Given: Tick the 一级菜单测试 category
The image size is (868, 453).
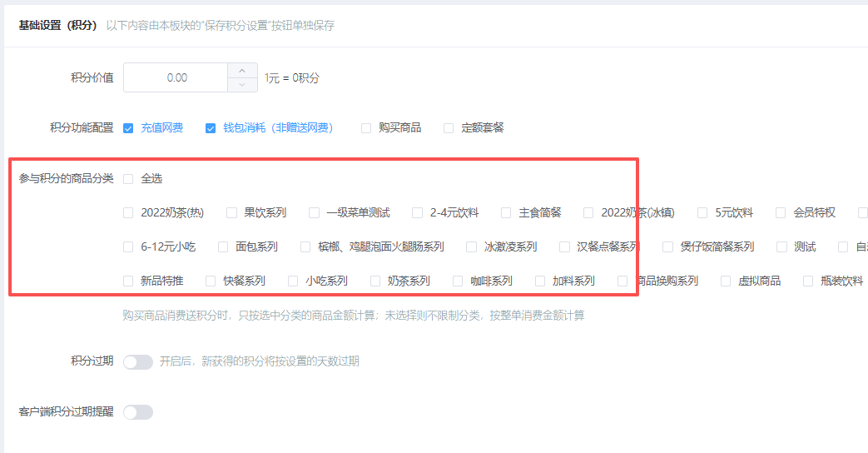Looking at the screenshot, I should coord(314,212).
